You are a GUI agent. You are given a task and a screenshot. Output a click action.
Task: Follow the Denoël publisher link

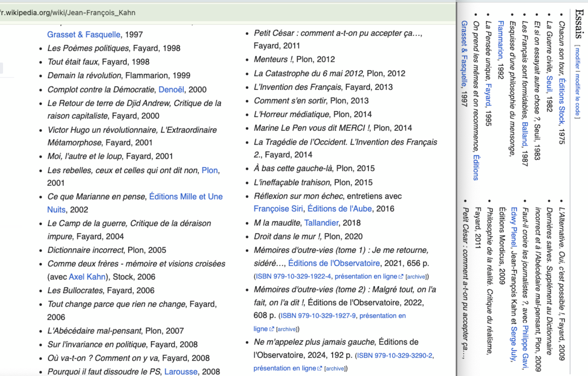point(171,90)
